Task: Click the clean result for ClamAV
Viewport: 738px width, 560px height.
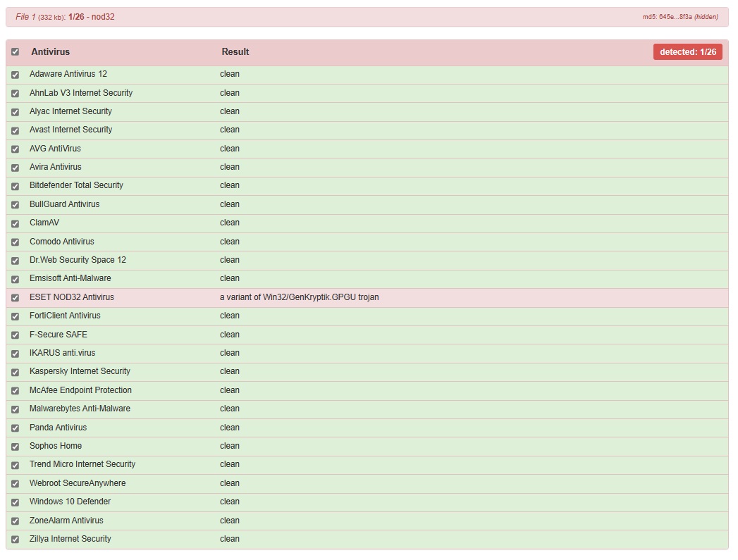Action: click(x=230, y=223)
